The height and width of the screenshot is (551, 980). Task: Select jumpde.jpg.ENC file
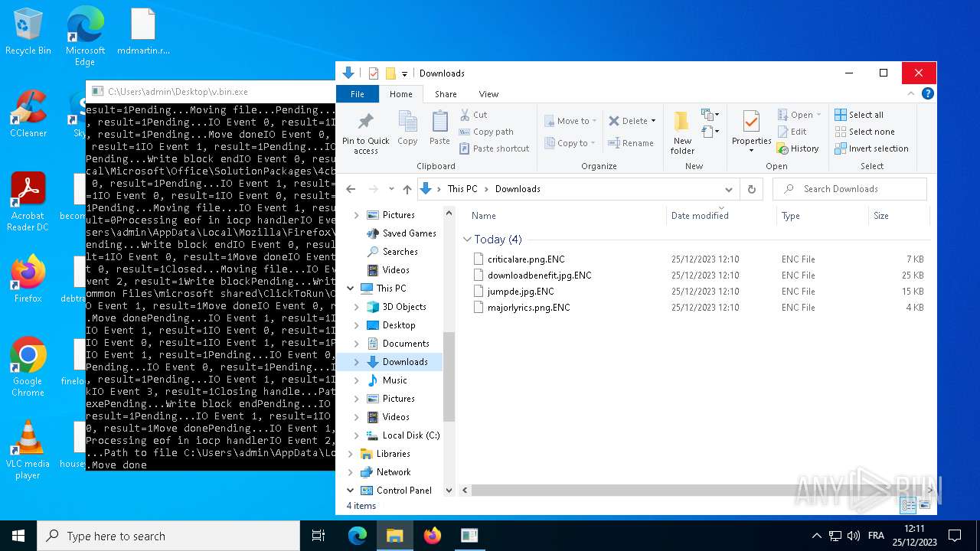point(699,292)
